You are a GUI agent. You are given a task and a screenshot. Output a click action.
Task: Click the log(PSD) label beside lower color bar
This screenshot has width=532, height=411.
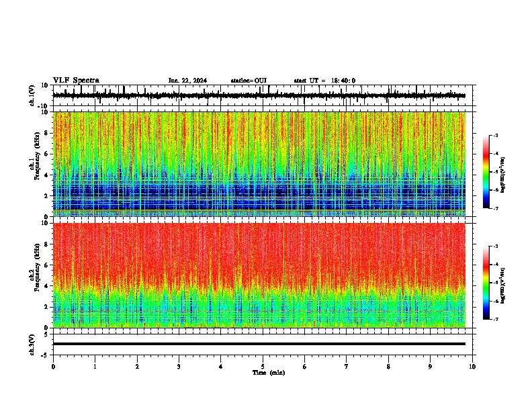click(503, 285)
